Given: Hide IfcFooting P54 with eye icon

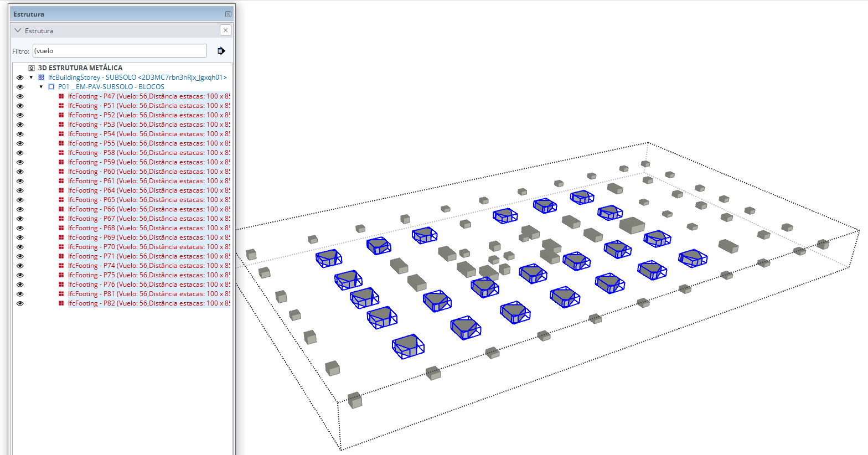Looking at the screenshot, I should [x=20, y=134].
